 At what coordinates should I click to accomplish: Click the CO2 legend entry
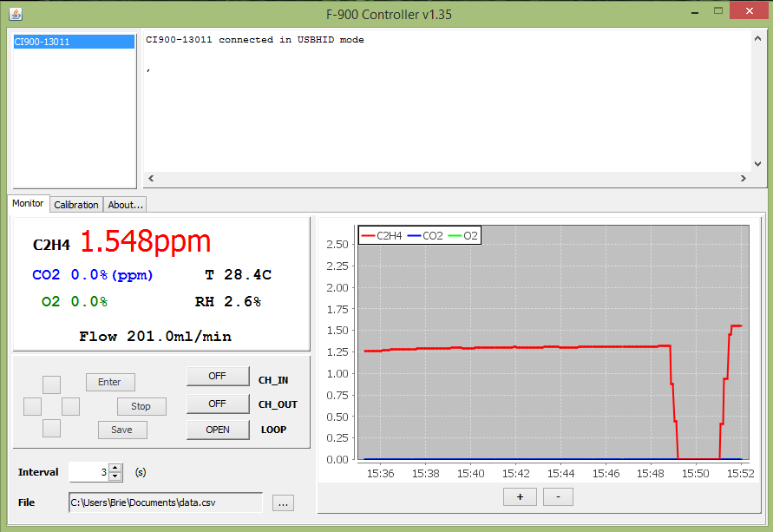tap(425, 236)
